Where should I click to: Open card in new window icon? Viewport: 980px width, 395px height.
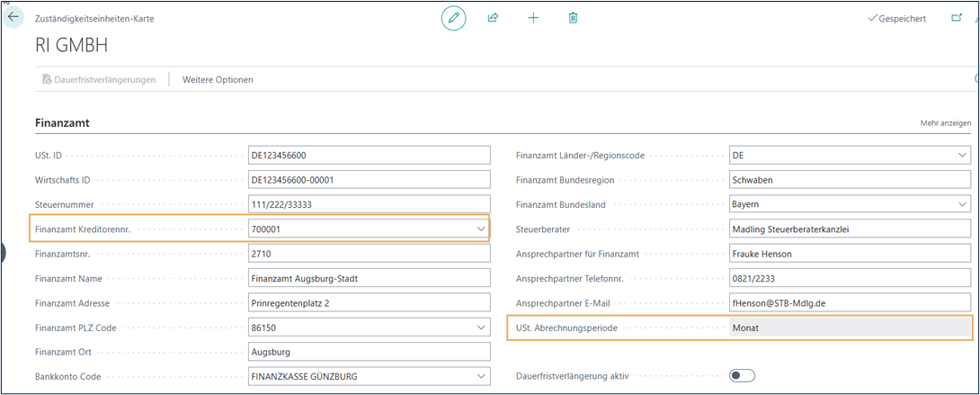point(956,18)
